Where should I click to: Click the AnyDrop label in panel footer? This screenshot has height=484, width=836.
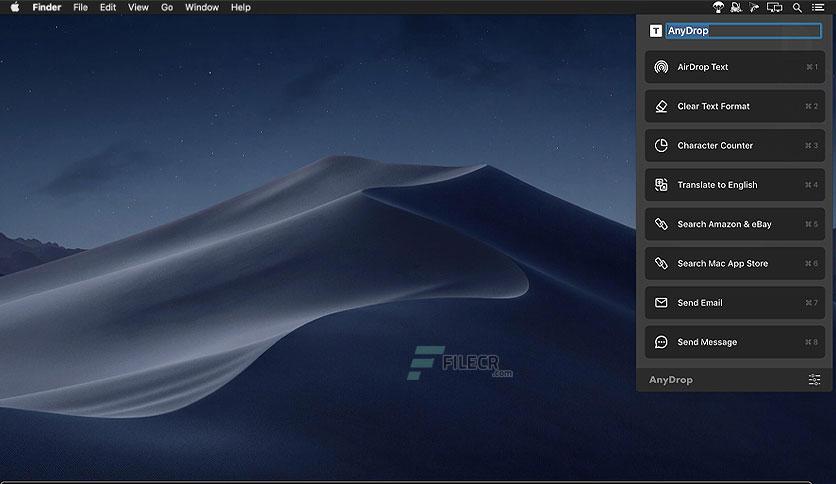tap(671, 380)
